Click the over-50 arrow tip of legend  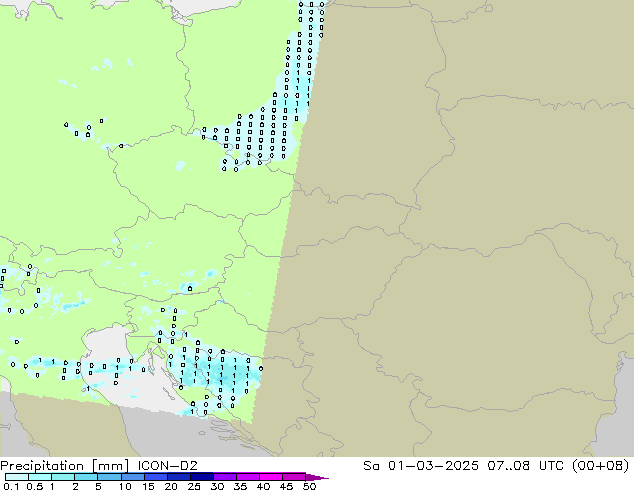(x=317, y=478)
